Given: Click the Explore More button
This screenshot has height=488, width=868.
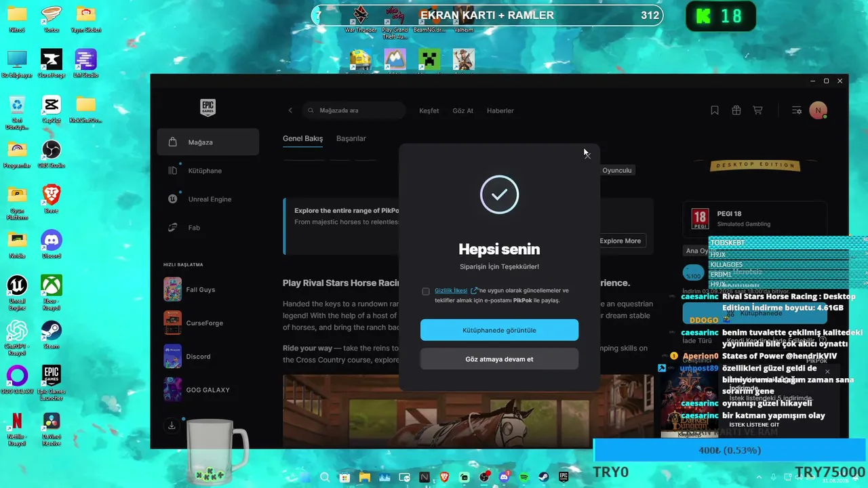Looking at the screenshot, I should tap(620, 241).
